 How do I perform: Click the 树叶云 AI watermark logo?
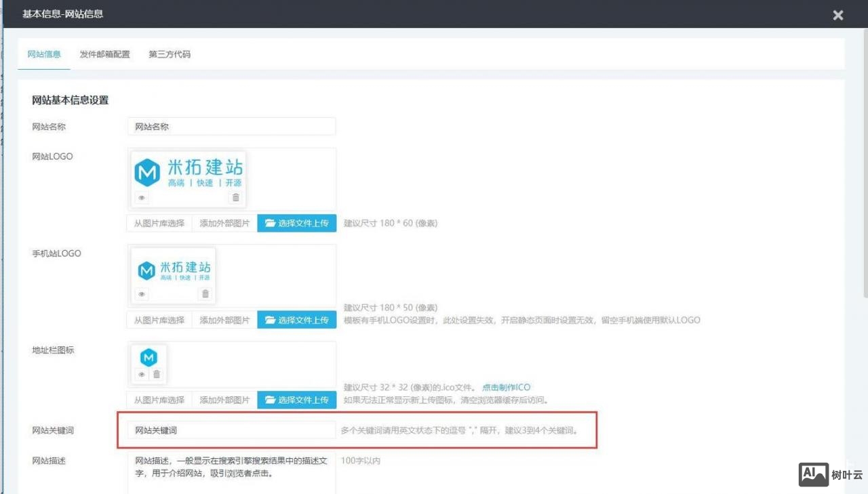coord(813,475)
